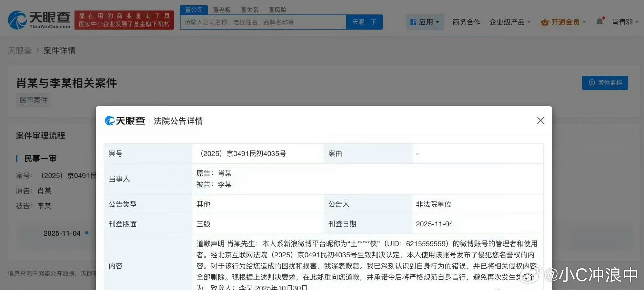Select the 查风险 search tab
Screen dimensions: 644x290
click(277, 10)
